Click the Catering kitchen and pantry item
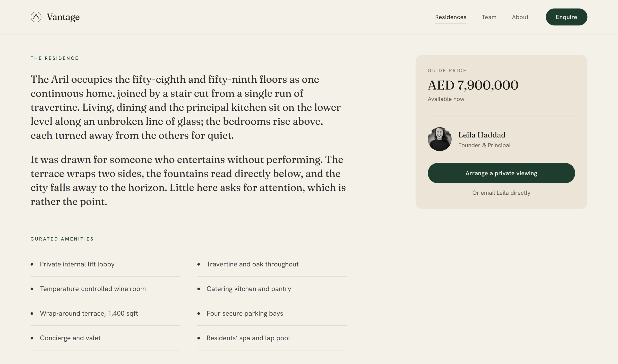 [x=272, y=289]
